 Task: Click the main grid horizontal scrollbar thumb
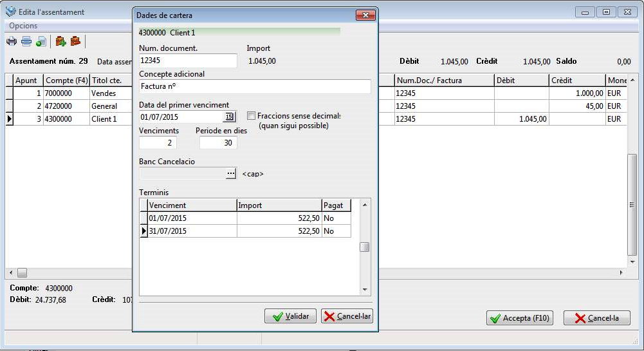(x=22, y=272)
